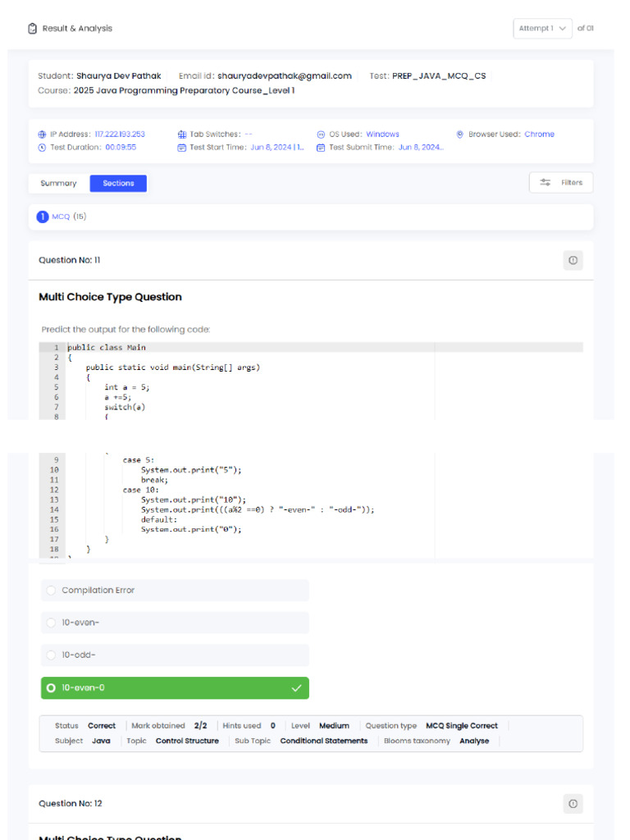Viewport: 630px width, 840px height.
Task: Choose the 10-odd- radio option
Action: pos(52,655)
